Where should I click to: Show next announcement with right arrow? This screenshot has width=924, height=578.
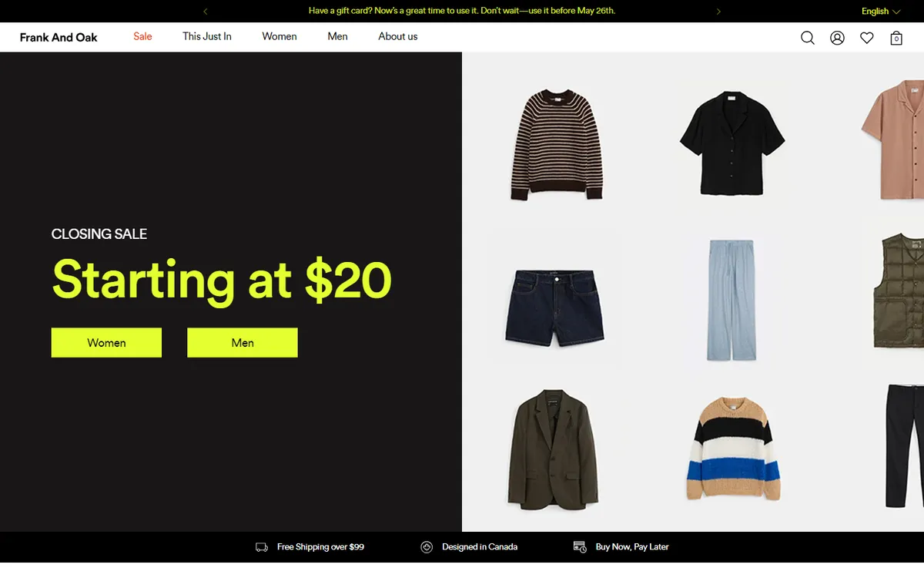click(718, 12)
